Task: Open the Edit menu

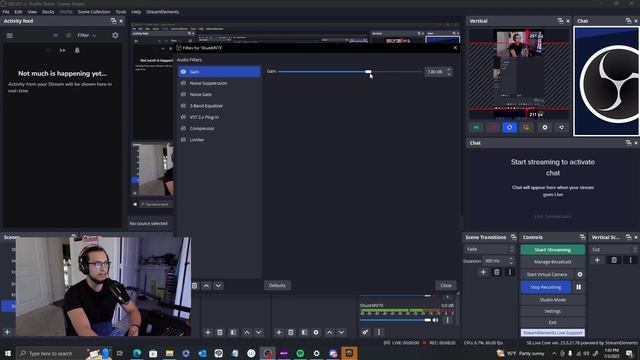Action: 18,12
